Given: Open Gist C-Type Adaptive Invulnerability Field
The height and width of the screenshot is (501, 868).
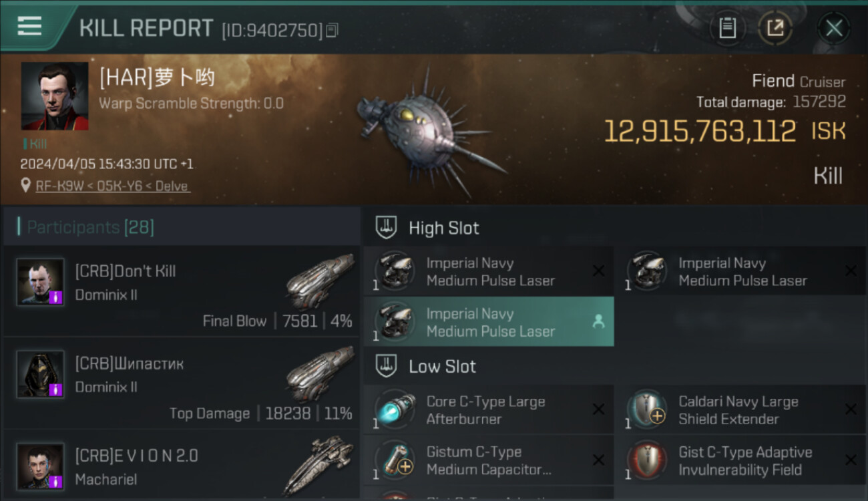Looking at the screenshot, I should click(x=741, y=460).
